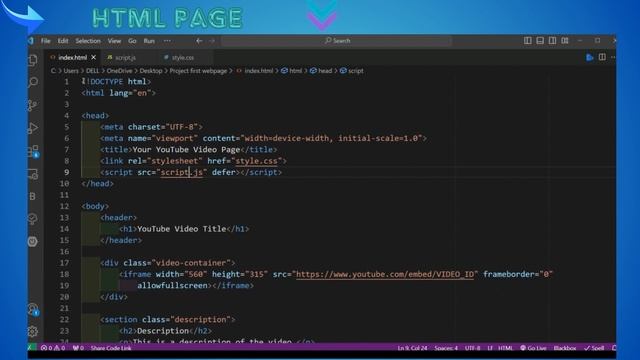Open the Selection menu

[x=88, y=41]
